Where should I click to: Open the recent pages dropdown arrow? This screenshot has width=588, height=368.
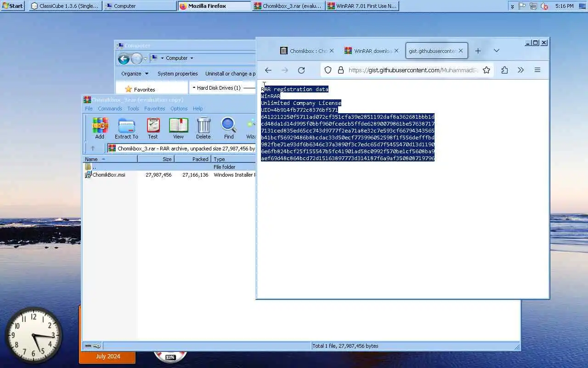pyautogui.click(x=145, y=58)
